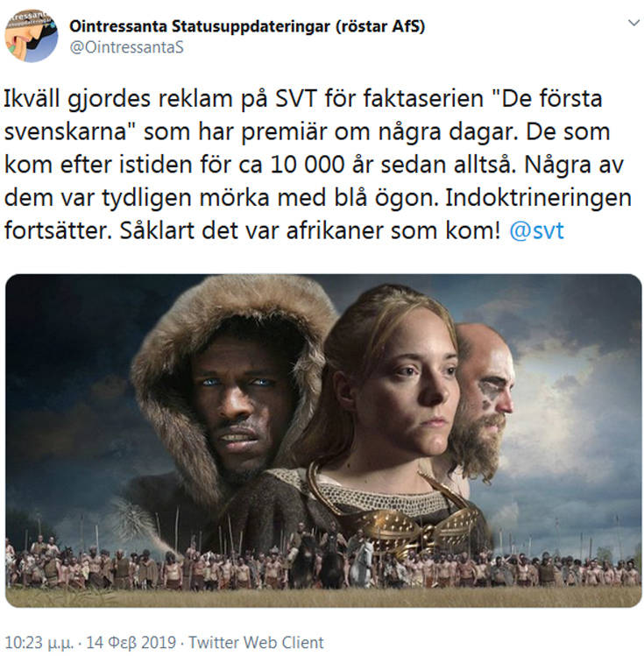This screenshot has height=656, width=644.
Task: Open the Twitter Web Client source link
Action: pos(256,642)
